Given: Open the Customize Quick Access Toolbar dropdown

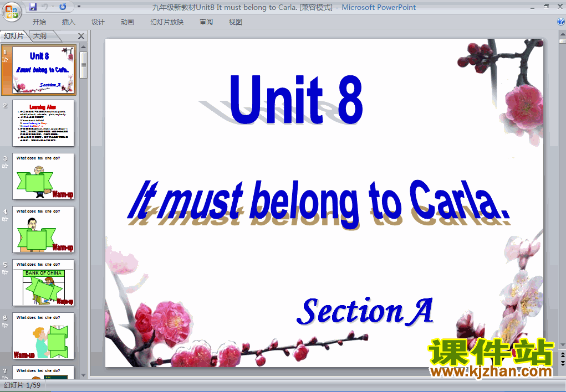Looking at the screenshot, I should point(79,7).
